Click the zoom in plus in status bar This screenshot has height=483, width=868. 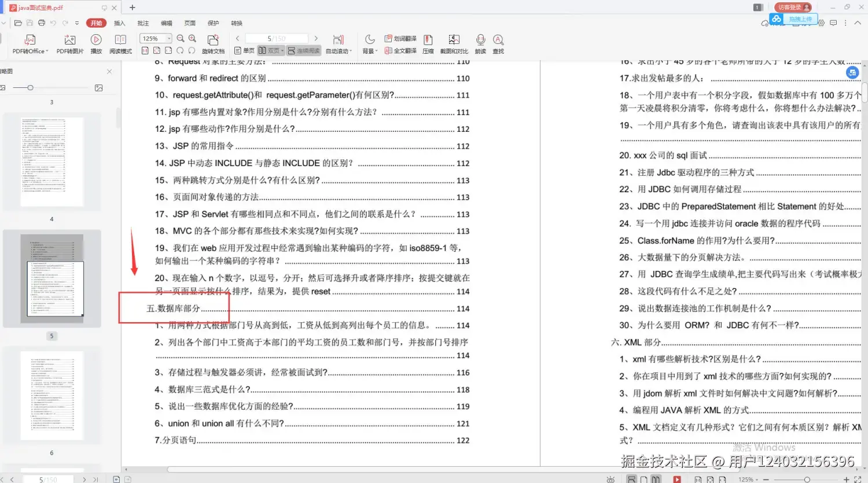pos(846,479)
